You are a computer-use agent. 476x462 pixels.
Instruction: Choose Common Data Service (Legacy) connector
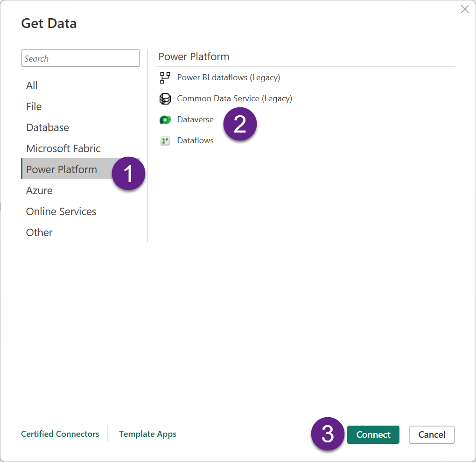pyautogui.click(x=235, y=98)
